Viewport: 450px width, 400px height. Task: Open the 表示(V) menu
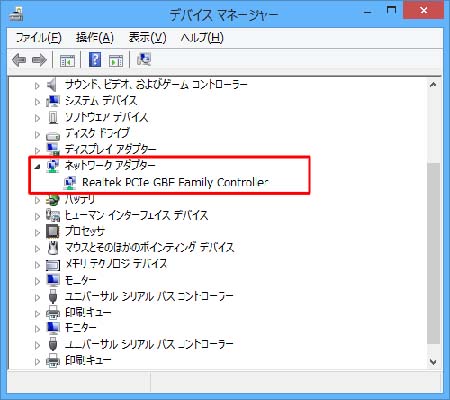147,37
